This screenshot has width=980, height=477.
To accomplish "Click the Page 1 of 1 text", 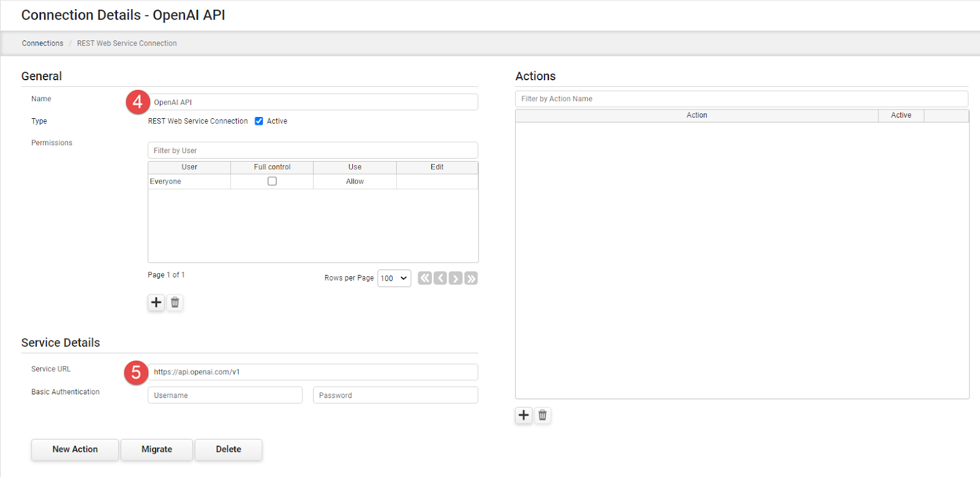I will (166, 275).
